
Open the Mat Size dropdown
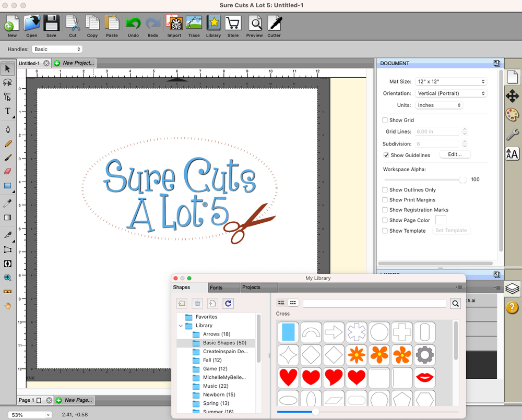(451, 81)
